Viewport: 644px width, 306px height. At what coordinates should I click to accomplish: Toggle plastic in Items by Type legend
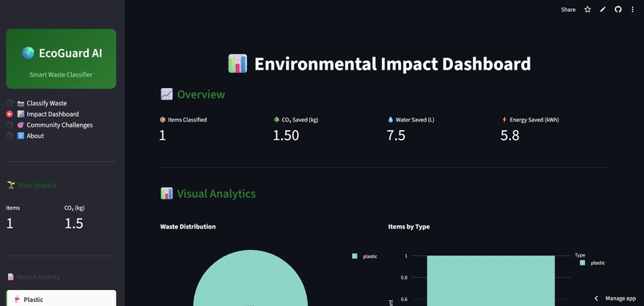592,263
